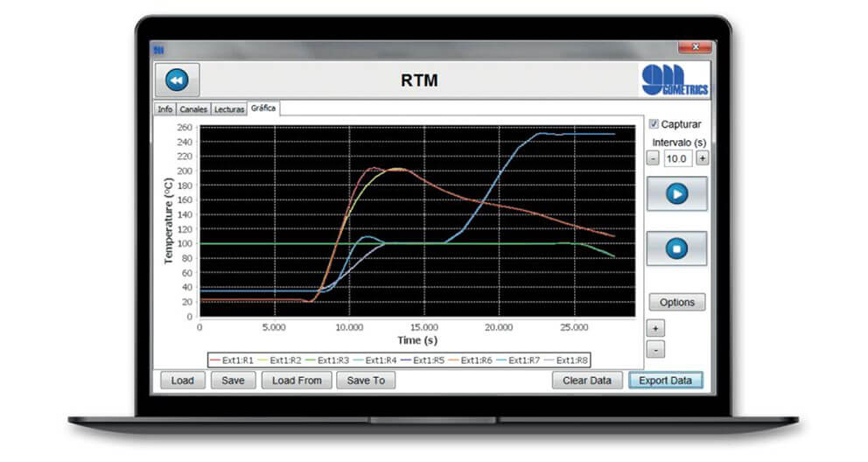Click the Load button
Viewport: 868px width, 462px height.
click(182, 381)
